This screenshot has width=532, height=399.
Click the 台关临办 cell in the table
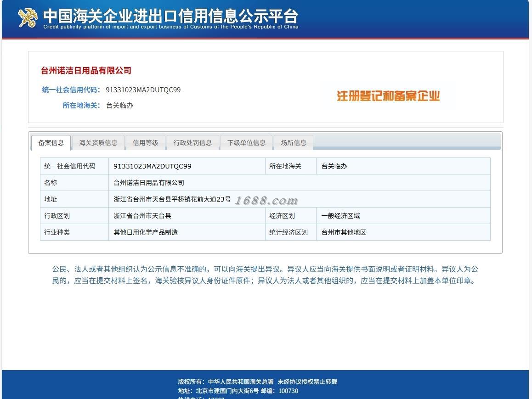[403, 166]
